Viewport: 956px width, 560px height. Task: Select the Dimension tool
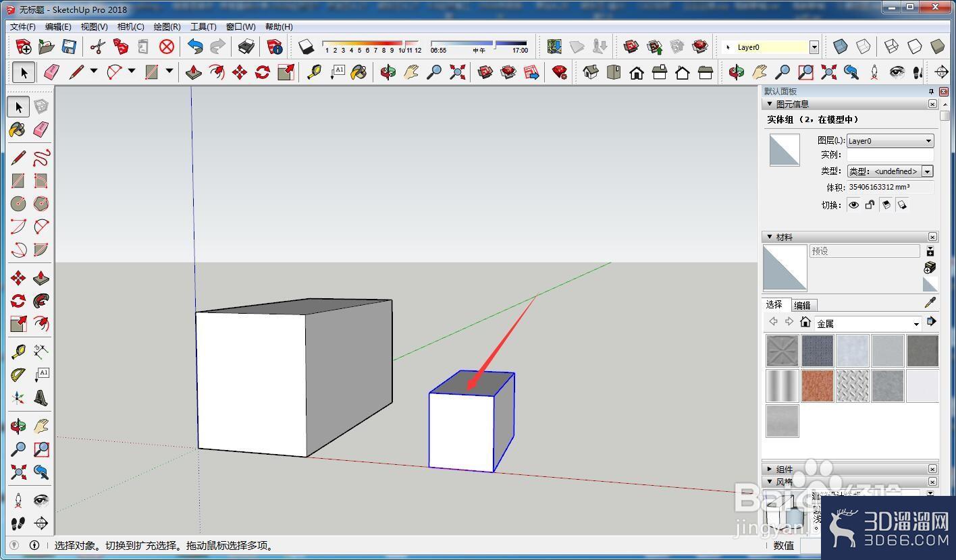41,352
